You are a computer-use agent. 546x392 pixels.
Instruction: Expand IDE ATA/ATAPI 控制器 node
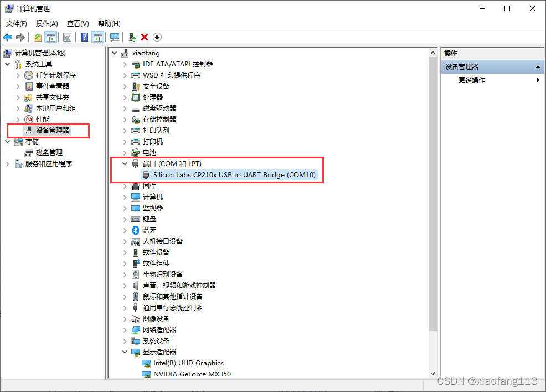[x=125, y=64]
